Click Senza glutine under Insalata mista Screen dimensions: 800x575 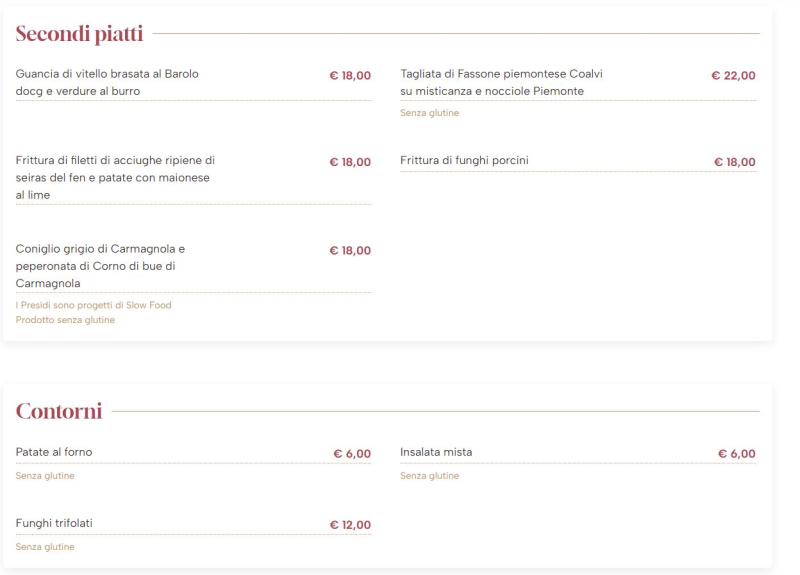pos(430,476)
